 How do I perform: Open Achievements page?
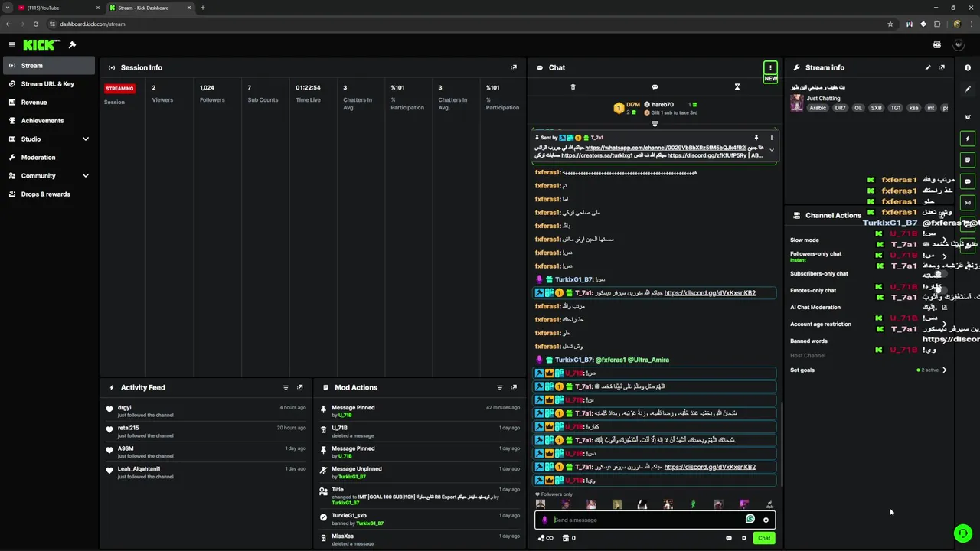[x=49, y=120]
